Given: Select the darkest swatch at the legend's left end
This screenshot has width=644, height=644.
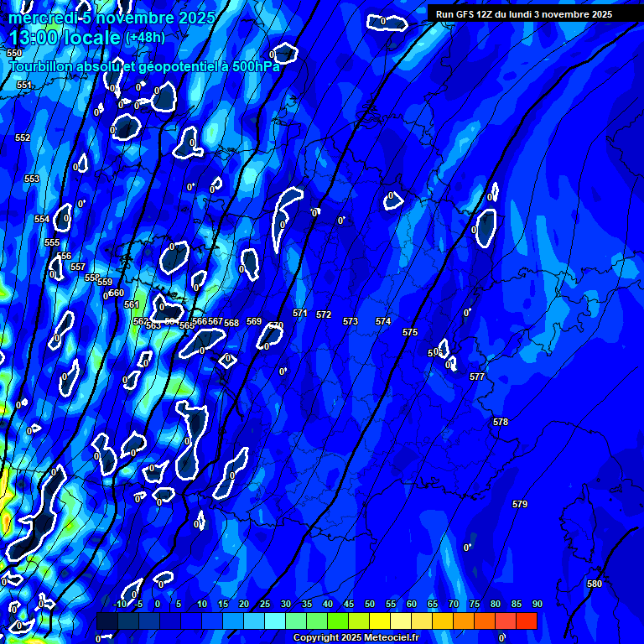Looking at the screenshot, I should pos(106,621).
